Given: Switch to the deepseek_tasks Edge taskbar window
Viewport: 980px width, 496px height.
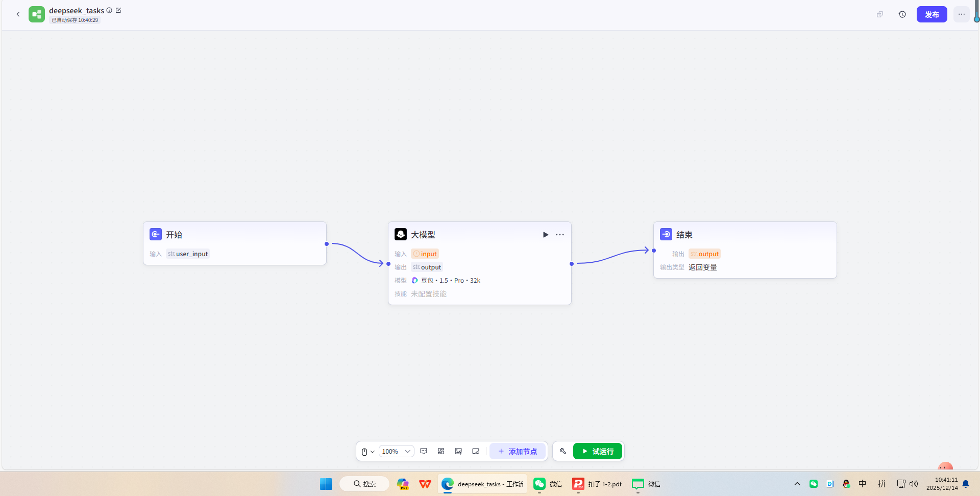Looking at the screenshot, I should click(482, 484).
